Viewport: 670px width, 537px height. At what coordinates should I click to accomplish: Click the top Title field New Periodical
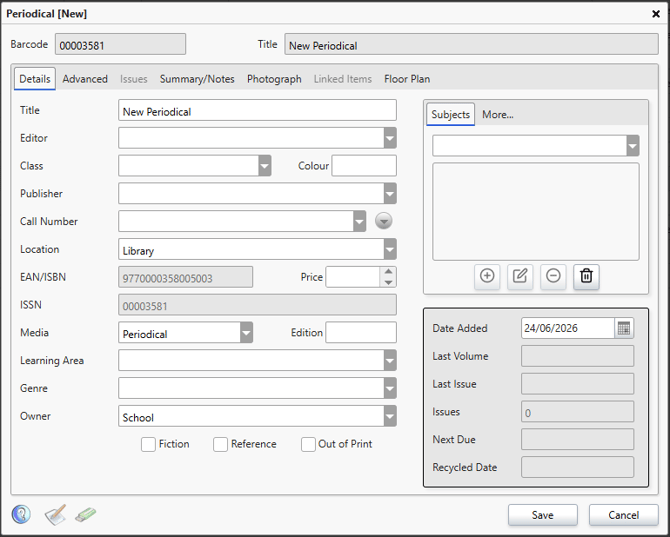tap(471, 44)
